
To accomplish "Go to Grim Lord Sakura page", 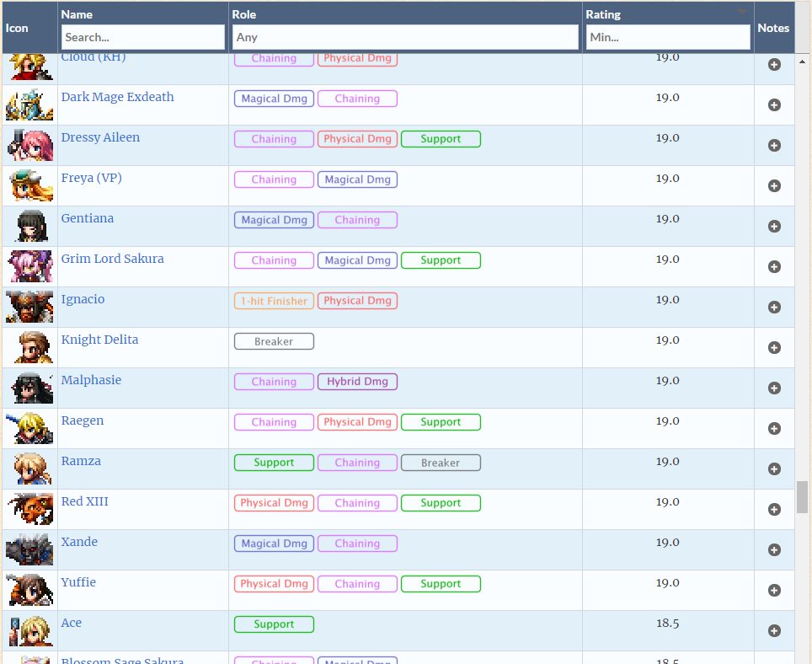I will tap(112, 259).
